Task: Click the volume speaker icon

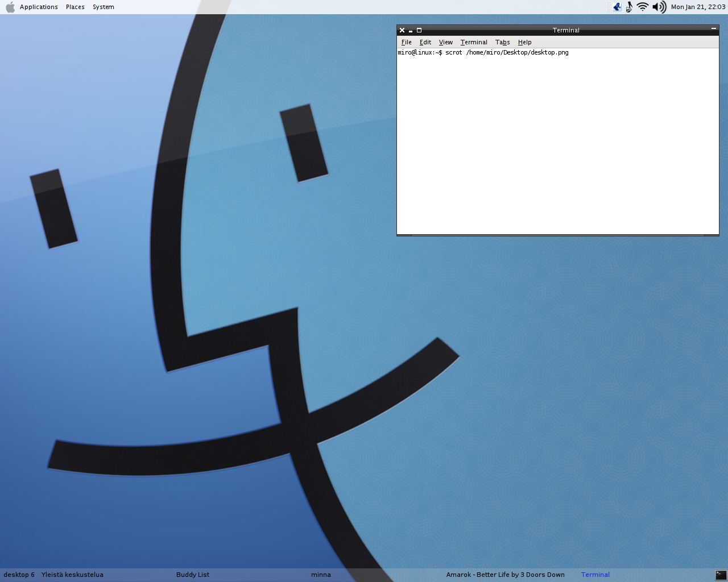Action: (659, 7)
